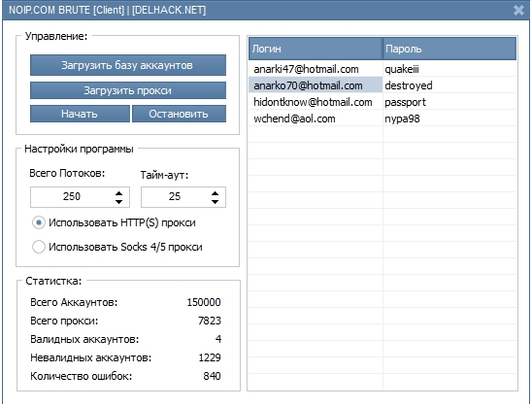Click the destroyed password cell
The width and height of the screenshot is (532, 407).
449,85
